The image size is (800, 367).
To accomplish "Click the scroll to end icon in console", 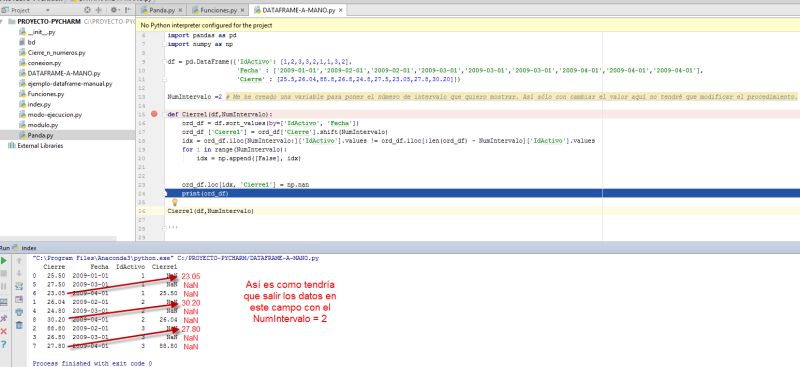I will [19, 299].
